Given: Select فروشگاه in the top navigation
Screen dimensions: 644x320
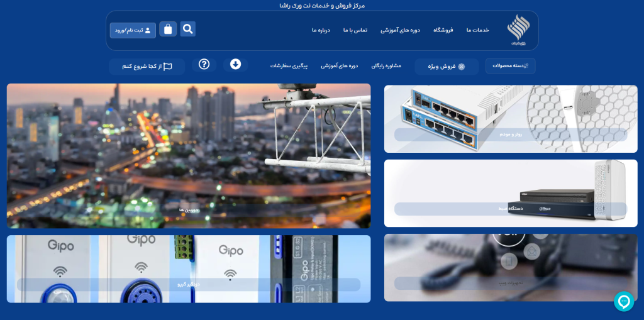Looking at the screenshot, I should (443, 30).
